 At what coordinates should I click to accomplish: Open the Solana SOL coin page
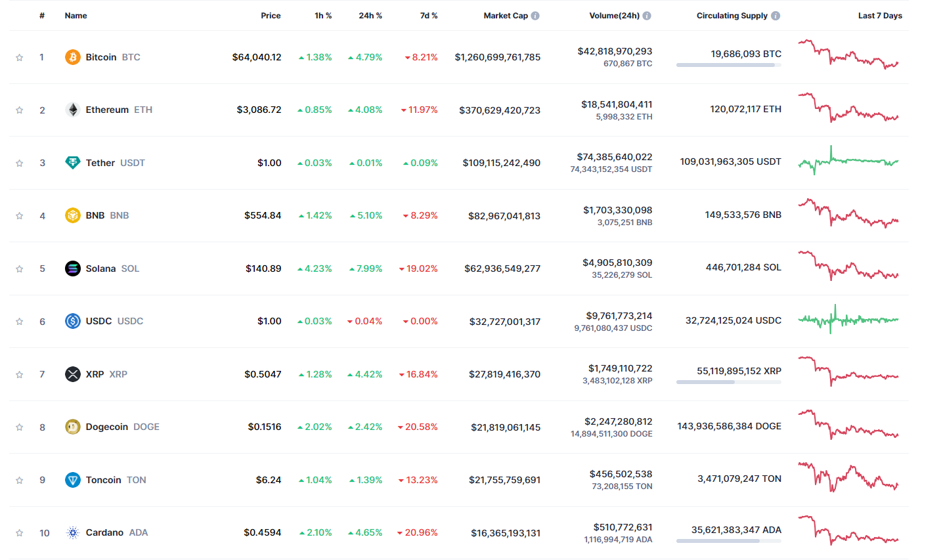[112, 269]
